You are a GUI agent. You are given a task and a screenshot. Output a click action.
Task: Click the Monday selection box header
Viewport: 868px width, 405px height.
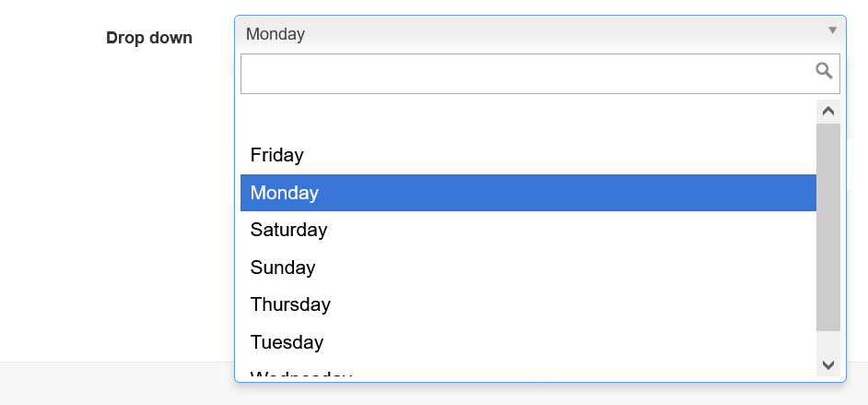pos(540,34)
